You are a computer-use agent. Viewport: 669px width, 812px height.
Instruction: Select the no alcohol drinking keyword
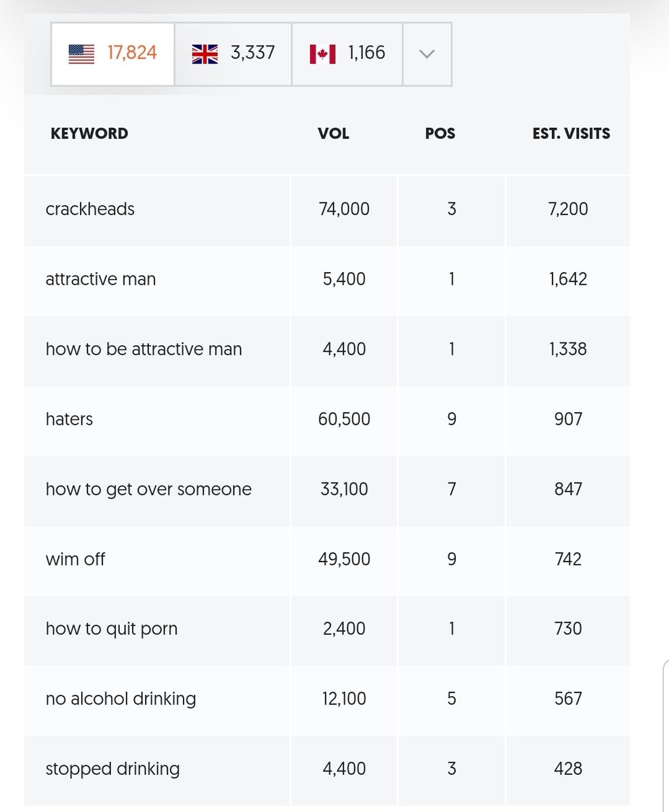point(121,698)
